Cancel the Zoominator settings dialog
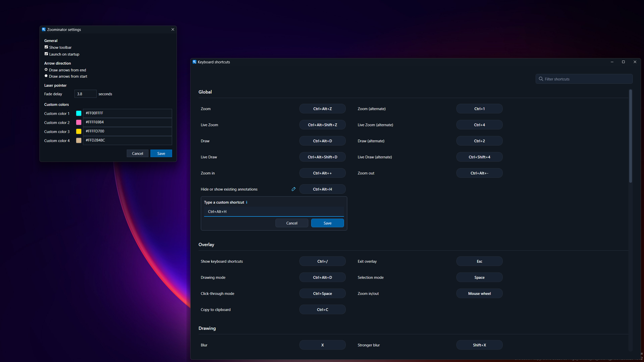 click(x=137, y=153)
